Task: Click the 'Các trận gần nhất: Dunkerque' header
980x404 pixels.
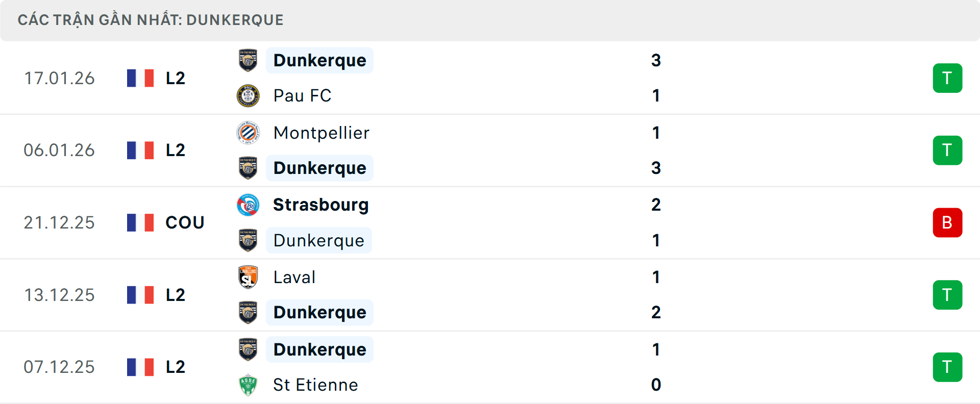Action: coord(151,20)
